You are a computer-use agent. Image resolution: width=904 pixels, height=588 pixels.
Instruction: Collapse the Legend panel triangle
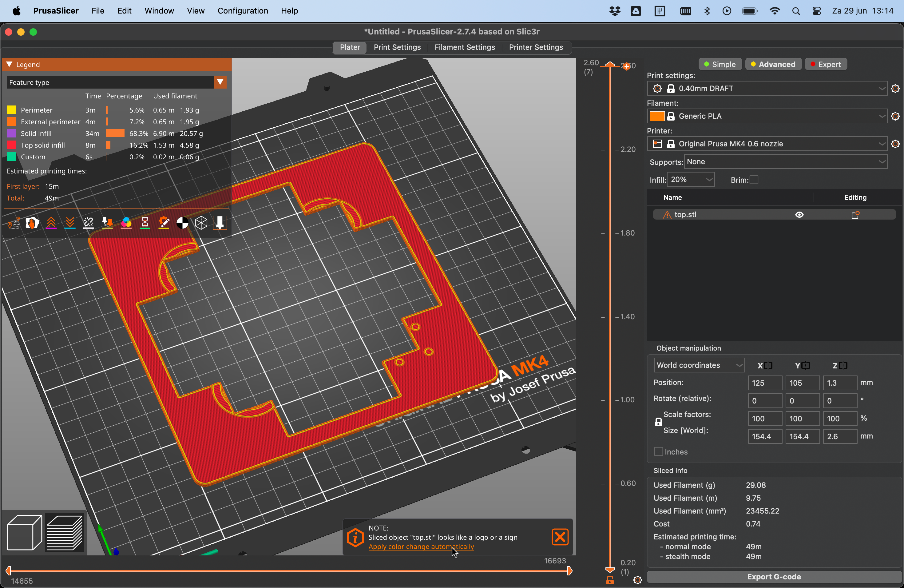[10, 64]
